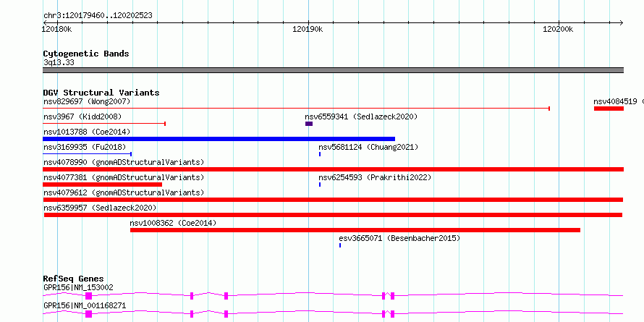
Task: Select the short red nsv4077381 bar
Action: (103, 185)
